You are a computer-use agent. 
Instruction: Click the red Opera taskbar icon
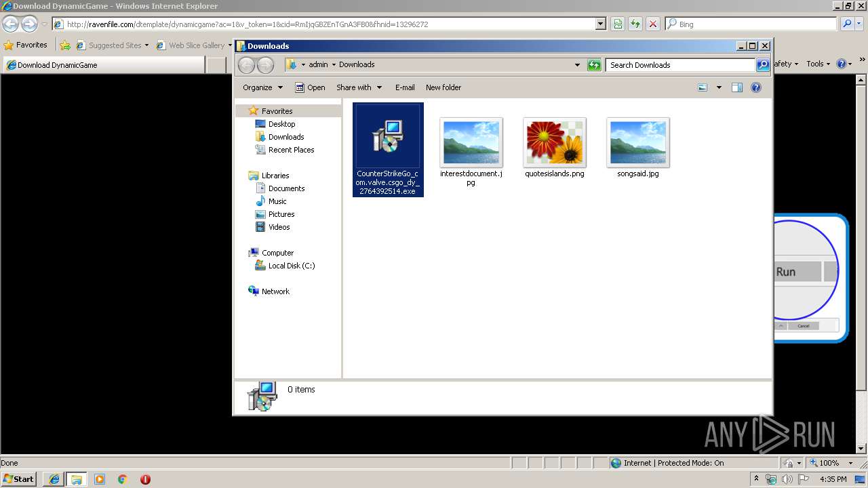point(145,479)
